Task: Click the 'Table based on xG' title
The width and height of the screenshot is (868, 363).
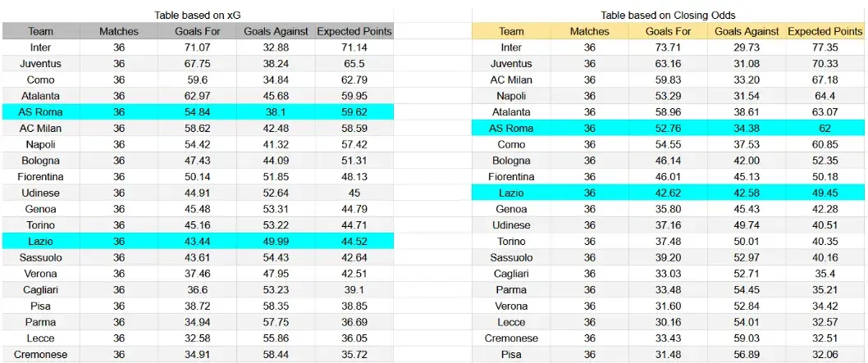Action: coord(198,16)
